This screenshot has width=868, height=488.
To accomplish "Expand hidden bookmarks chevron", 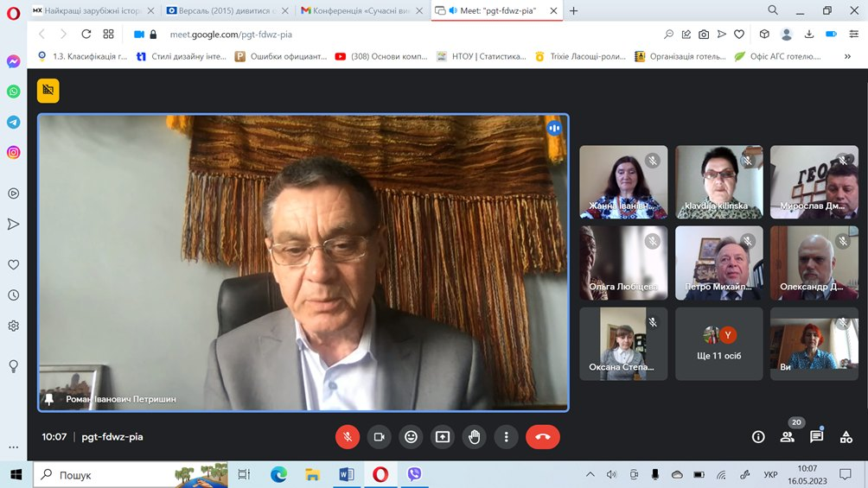I will pos(847,56).
